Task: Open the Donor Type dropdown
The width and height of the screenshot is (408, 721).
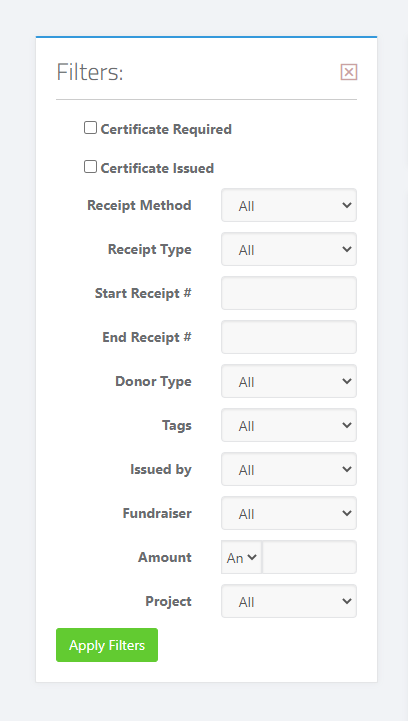Action: pyautogui.click(x=289, y=381)
